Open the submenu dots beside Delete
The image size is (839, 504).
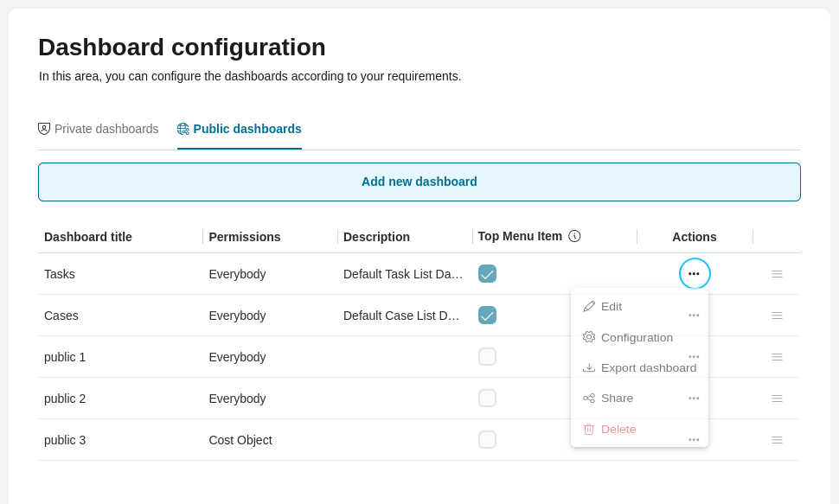pyautogui.click(x=693, y=439)
